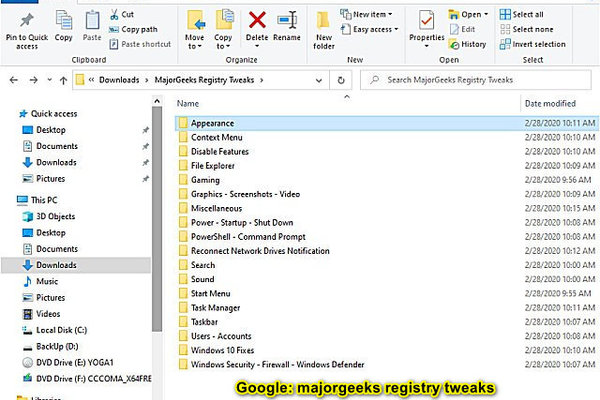Click the Paste clipboard icon
The image size is (600, 400).
[x=92, y=20]
